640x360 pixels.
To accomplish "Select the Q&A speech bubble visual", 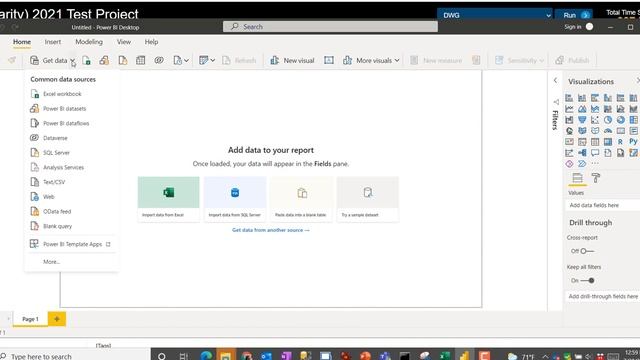I will (x=595, y=153).
